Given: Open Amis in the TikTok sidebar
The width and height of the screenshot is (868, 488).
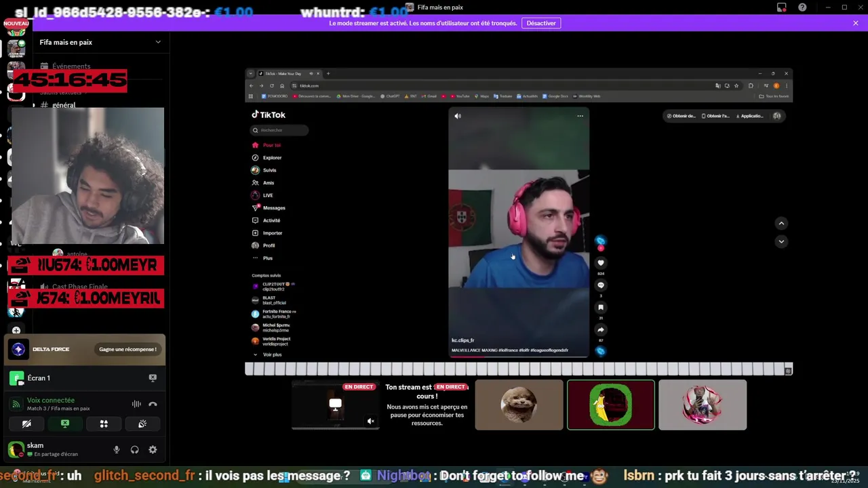Looking at the screenshot, I should coord(263,183).
